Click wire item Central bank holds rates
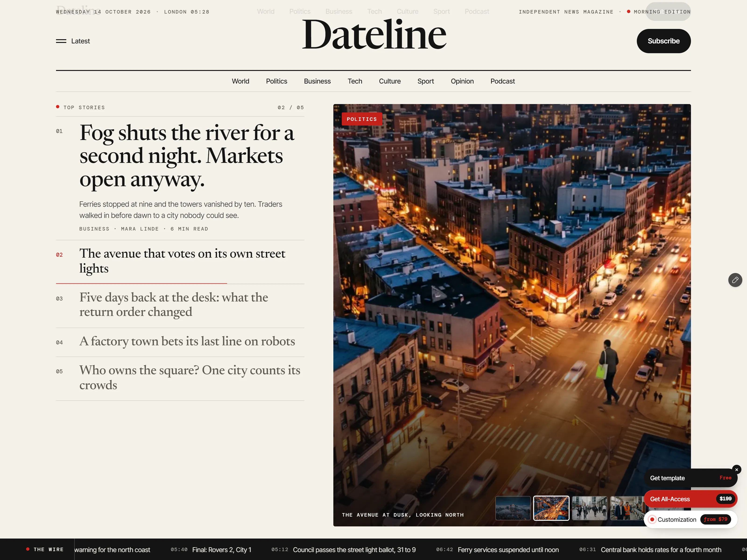The height and width of the screenshot is (560, 747). pos(650,549)
